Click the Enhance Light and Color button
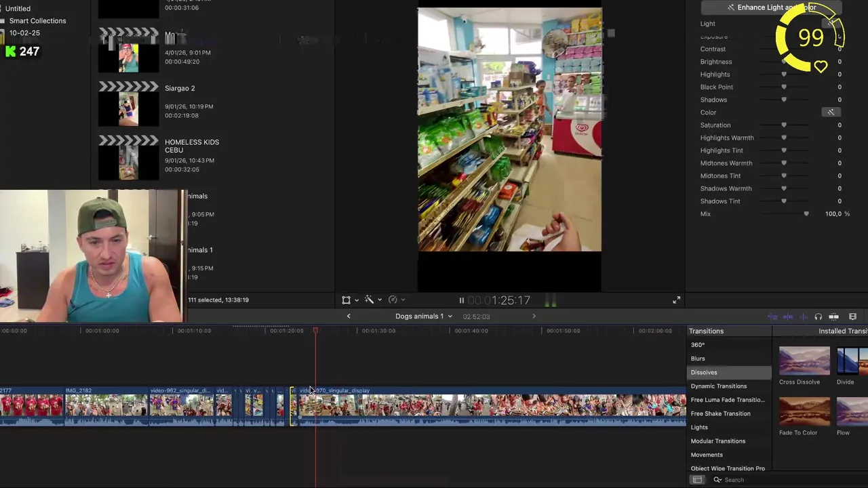 [x=771, y=7]
